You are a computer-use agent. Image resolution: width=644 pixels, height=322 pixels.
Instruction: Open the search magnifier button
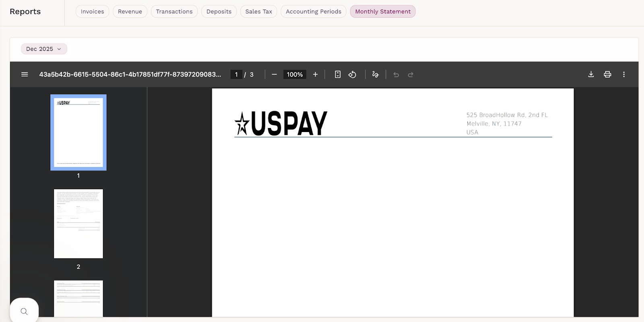(24, 311)
